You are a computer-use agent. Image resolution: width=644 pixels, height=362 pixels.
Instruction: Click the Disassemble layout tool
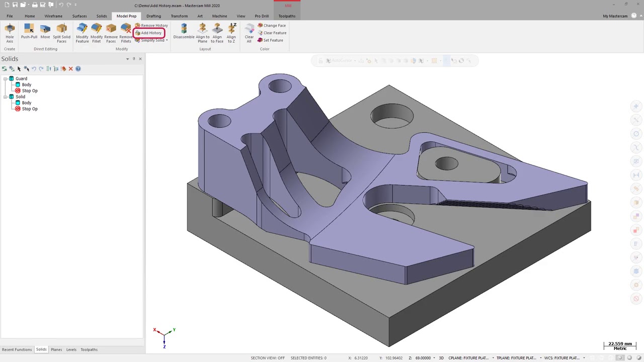(184, 31)
